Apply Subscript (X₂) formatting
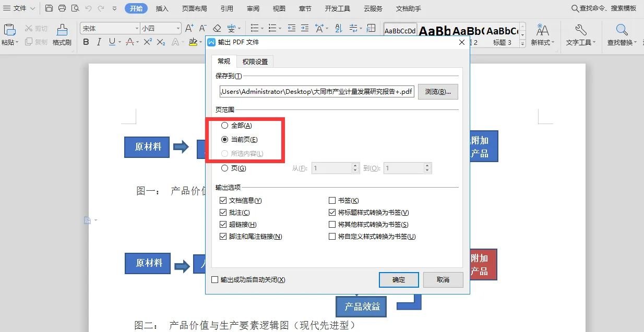 (x=161, y=42)
